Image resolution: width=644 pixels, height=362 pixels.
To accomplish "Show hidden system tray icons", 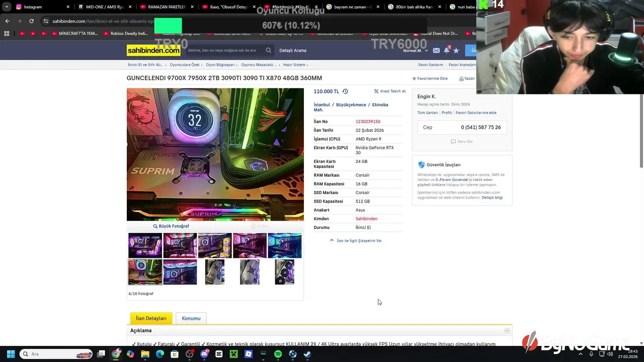I will tap(581, 354).
